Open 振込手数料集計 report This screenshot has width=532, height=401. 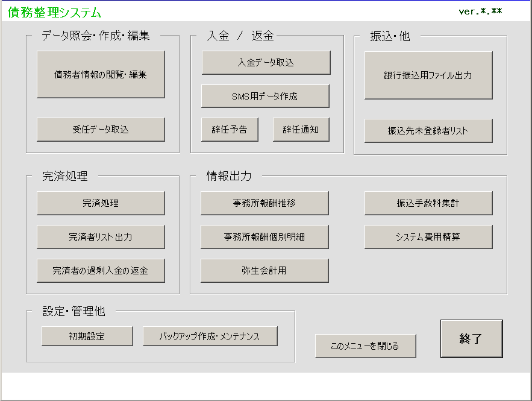pos(428,203)
